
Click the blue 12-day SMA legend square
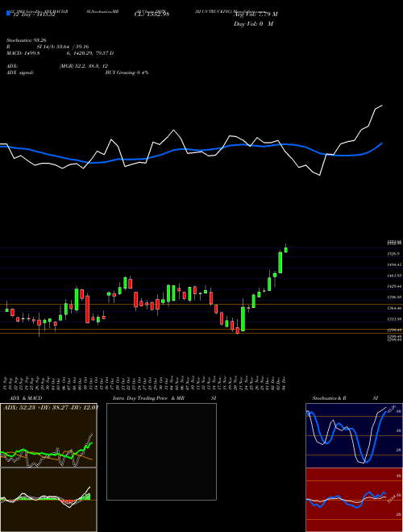(9, 14)
